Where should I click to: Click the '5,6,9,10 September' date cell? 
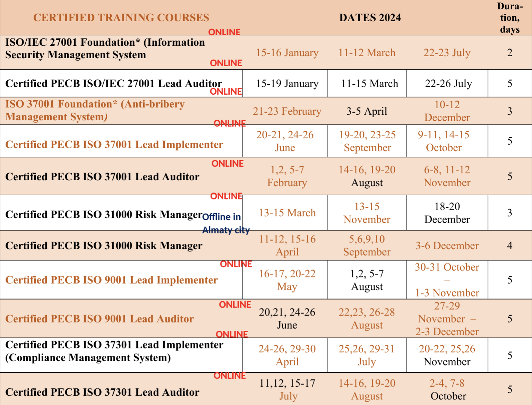click(x=367, y=245)
